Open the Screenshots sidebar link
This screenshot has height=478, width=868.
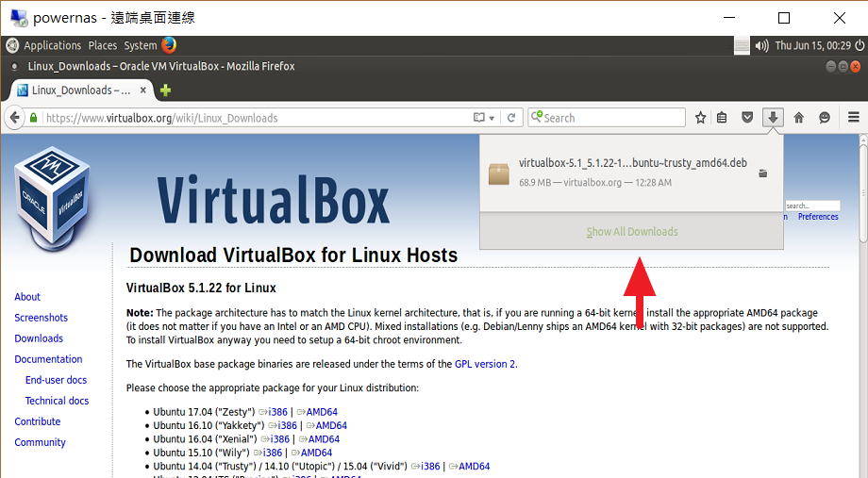pyautogui.click(x=41, y=318)
